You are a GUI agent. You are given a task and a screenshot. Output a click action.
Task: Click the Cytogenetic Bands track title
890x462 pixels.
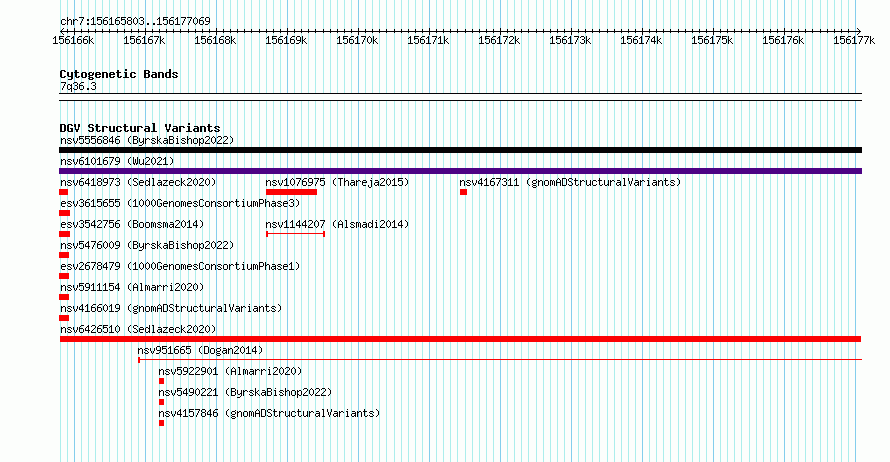tap(119, 74)
